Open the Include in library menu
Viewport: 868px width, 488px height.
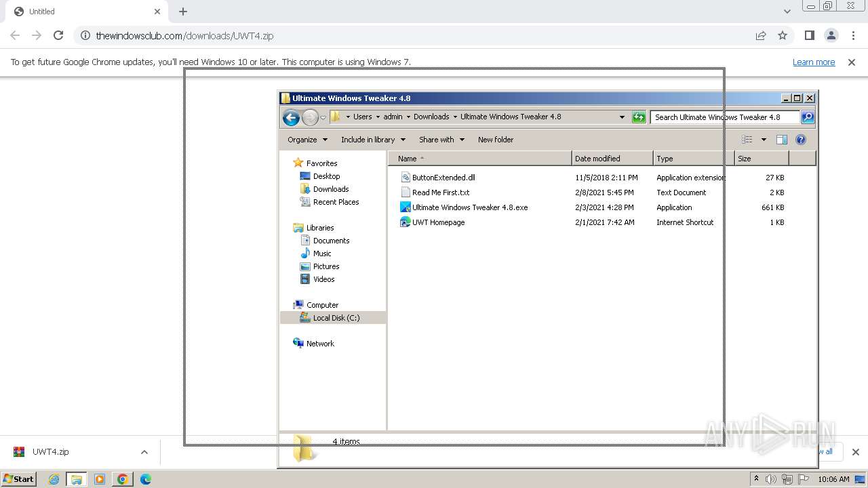pos(373,140)
